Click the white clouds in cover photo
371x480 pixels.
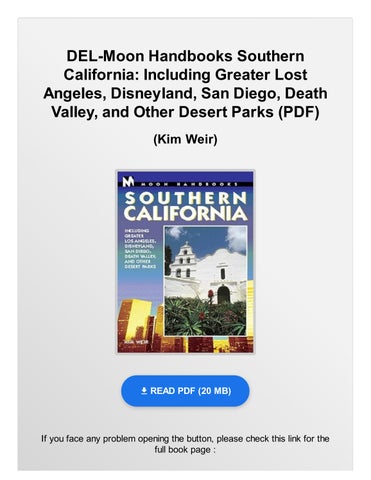click(237, 239)
